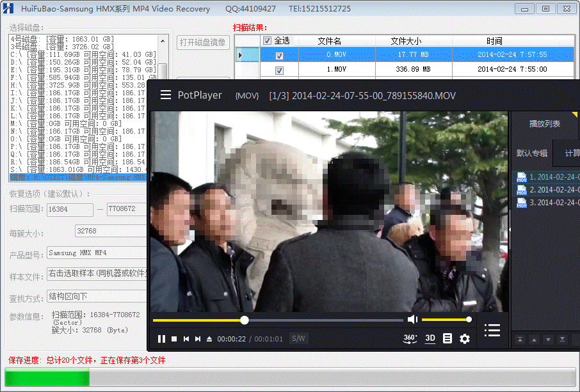Pause the video in PotPlayer

161,339
